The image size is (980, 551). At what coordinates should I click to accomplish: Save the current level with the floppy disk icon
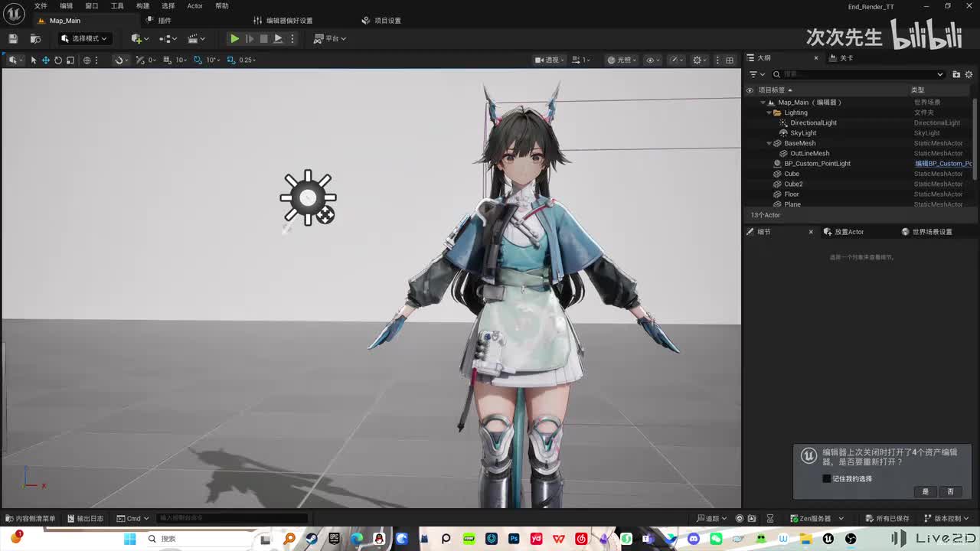tap(13, 38)
